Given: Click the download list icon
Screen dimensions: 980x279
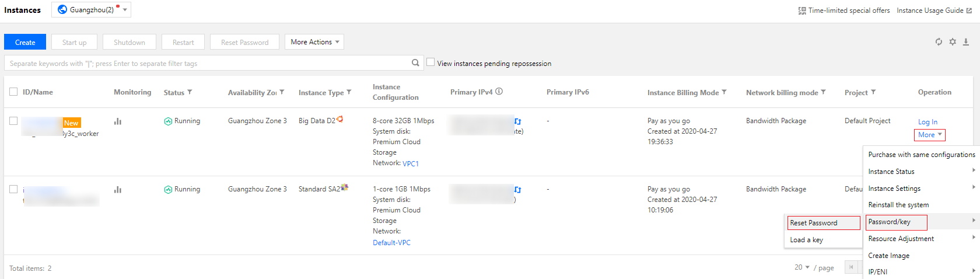Looking at the screenshot, I should coord(966,42).
